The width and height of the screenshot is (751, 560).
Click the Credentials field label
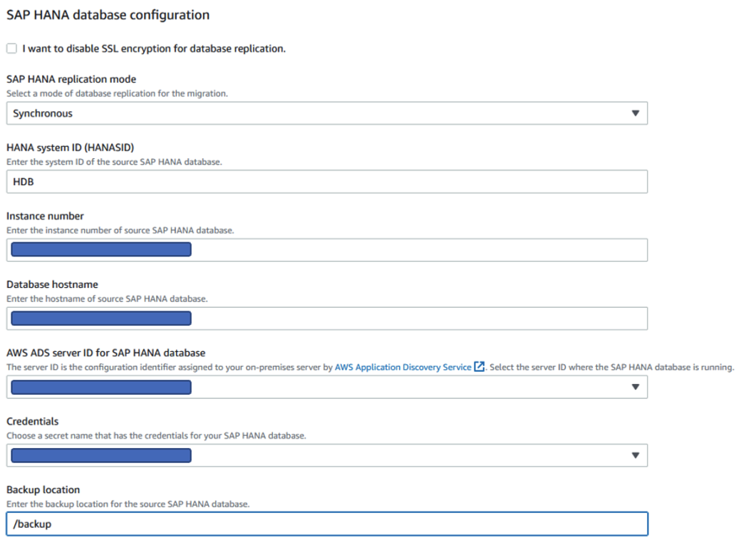pyautogui.click(x=33, y=421)
